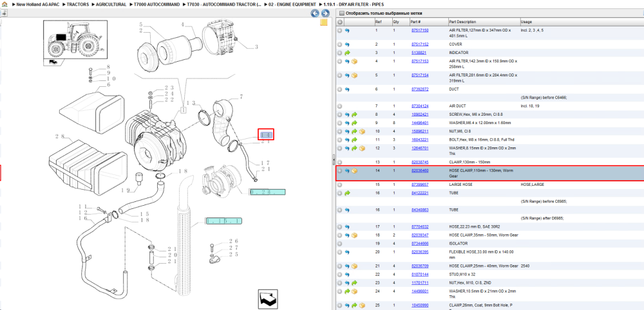This screenshot has height=310, width=644.
Task: Click green arrow icon in SCREW row
Action: point(354,114)
